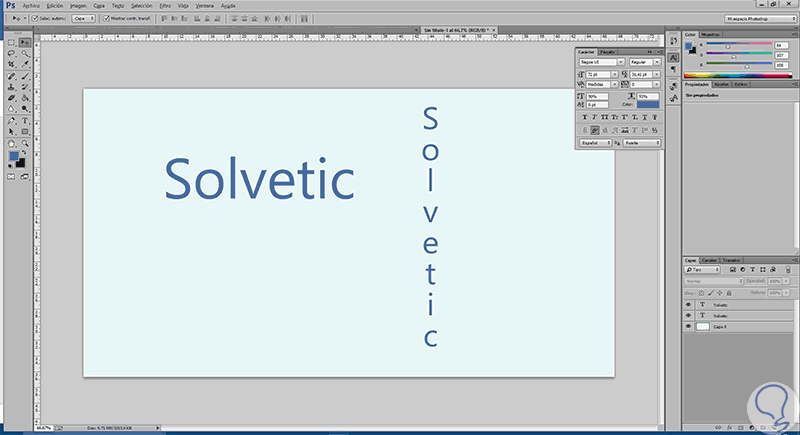Screen dimensions: 800x435
Task: Click the text Color swatch in Character panel
Action: click(x=647, y=104)
